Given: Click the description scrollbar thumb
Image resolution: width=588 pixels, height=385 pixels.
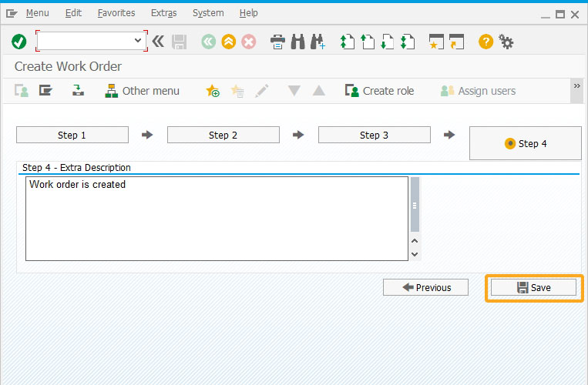Looking at the screenshot, I should click(415, 205).
